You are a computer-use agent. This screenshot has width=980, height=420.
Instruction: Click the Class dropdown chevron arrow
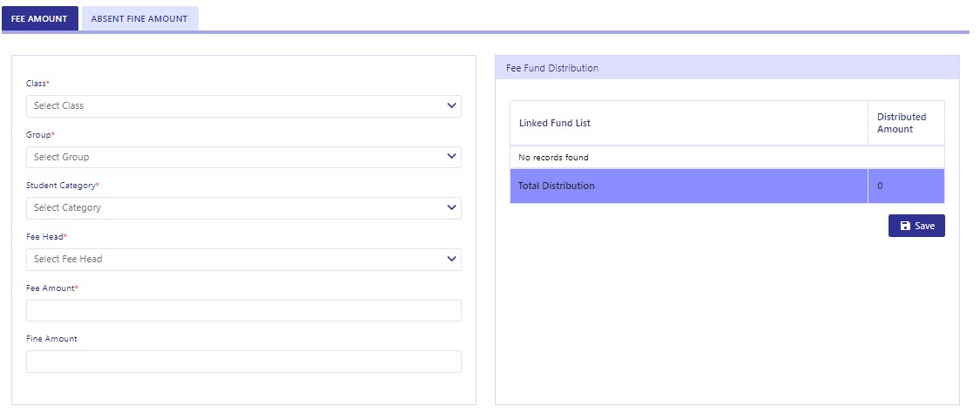pyautogui.click(x=452, y=105)
